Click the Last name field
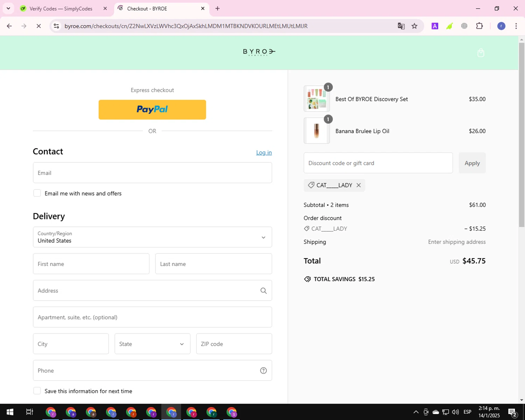 pyautogui.click(x=213, y=264)
